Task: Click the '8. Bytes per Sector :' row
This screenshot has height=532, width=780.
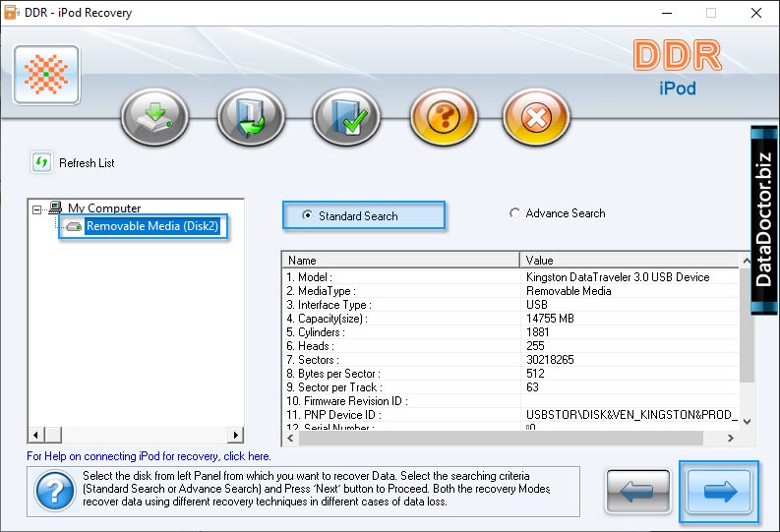Action: [510, 374]
